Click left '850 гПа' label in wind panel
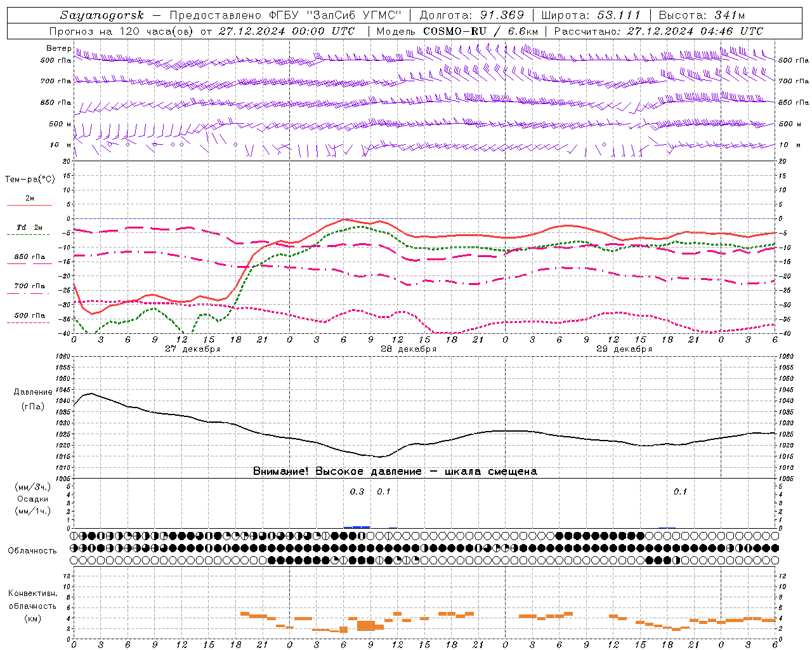Viewport: 812px width, 650px height. [x=56, y=102]
